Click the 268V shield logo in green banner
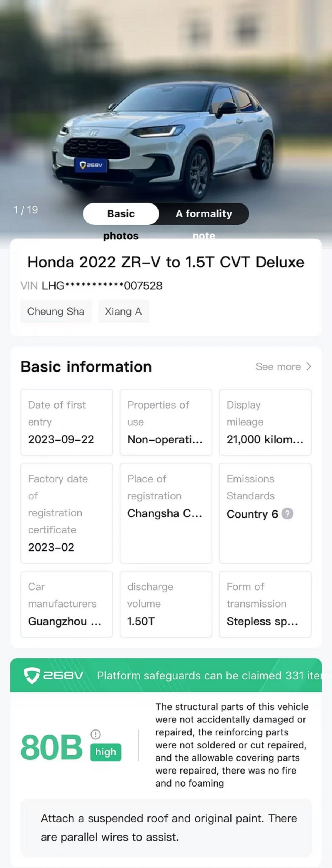Image resolution: width=332 pixels, height=868 pixels. (x=32, y=676)
